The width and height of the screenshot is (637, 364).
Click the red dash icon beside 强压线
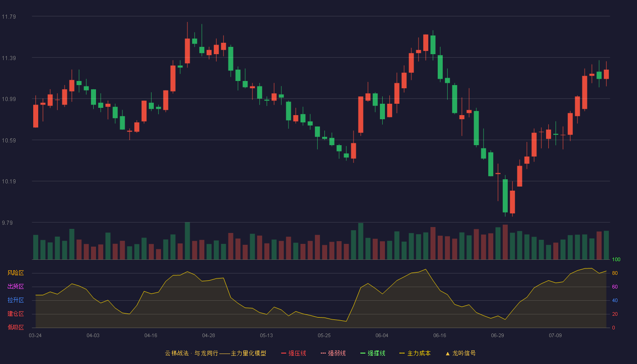pos(284,353)
